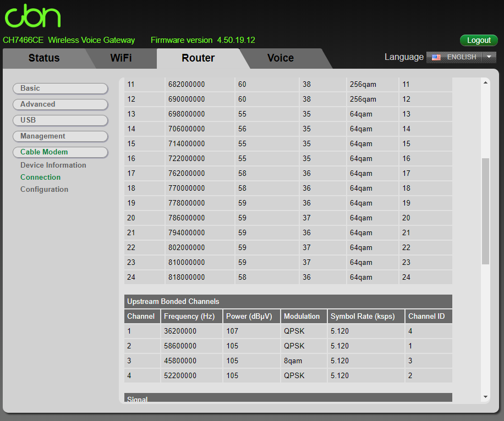504x421 pixels.
Task: Click downstream frequency 706000000
Action: [187, 129]
